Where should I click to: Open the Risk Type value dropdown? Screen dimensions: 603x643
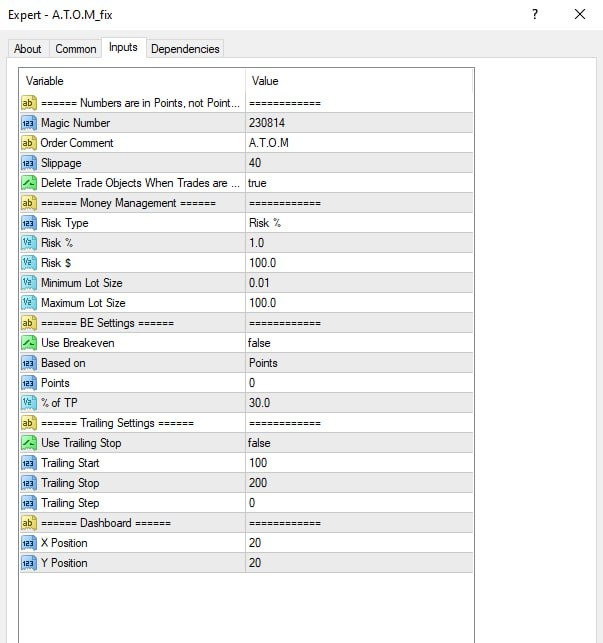click(359, 223)
